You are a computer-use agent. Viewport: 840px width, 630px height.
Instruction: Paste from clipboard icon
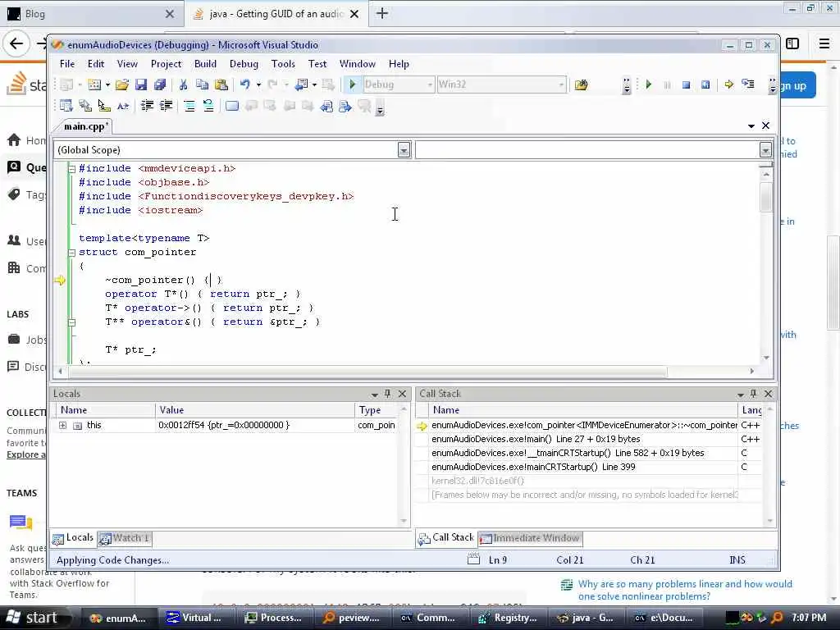(x=221, y=84)
